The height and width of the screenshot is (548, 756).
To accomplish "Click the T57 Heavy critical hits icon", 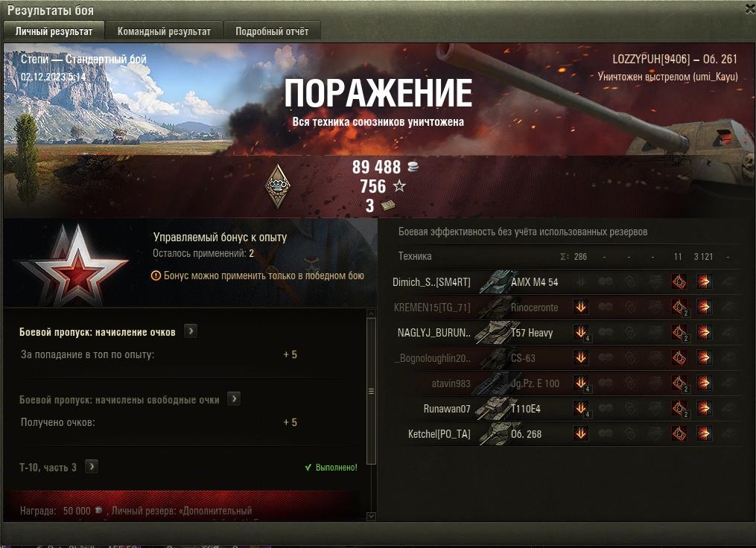I will click(679, 332).
